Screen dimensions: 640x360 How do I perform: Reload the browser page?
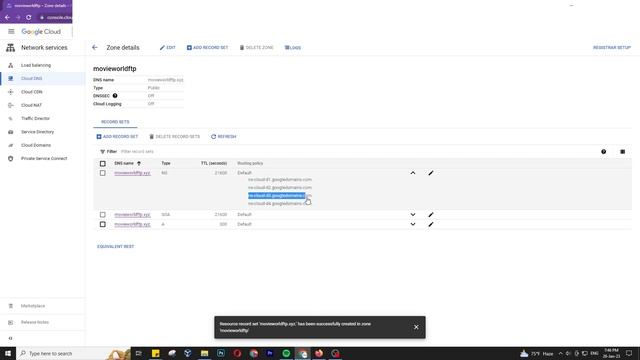pyautogui.click(x=29, y=18)
